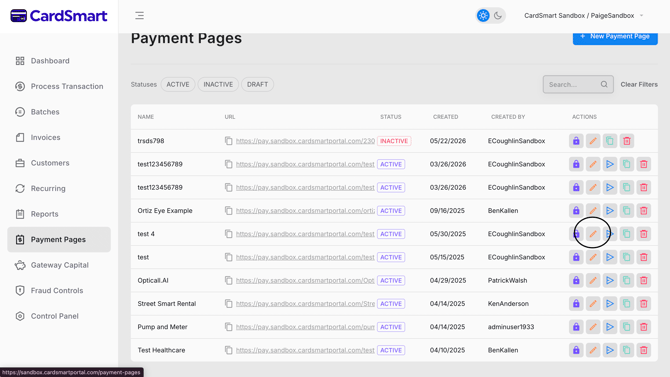Viewport: 670px width, 377px height.
Task: Click Clear Filters
Action: pyautogui.click(x=639, y=84)
